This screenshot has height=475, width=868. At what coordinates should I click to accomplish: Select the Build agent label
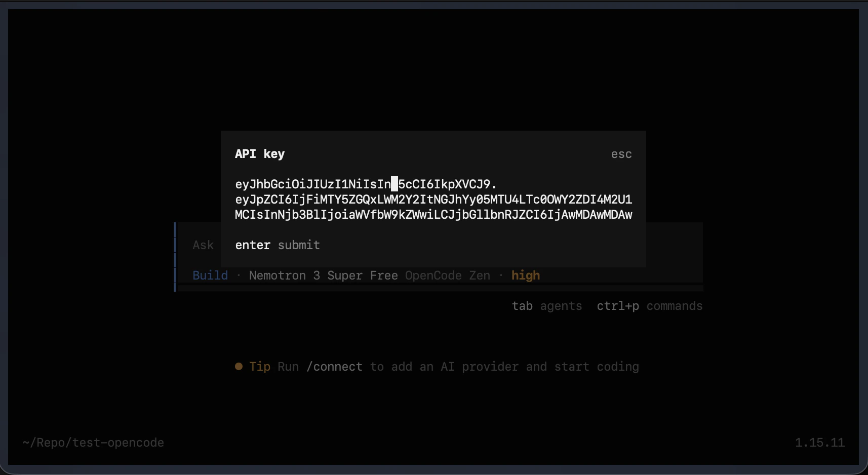(x=210, y=275)
